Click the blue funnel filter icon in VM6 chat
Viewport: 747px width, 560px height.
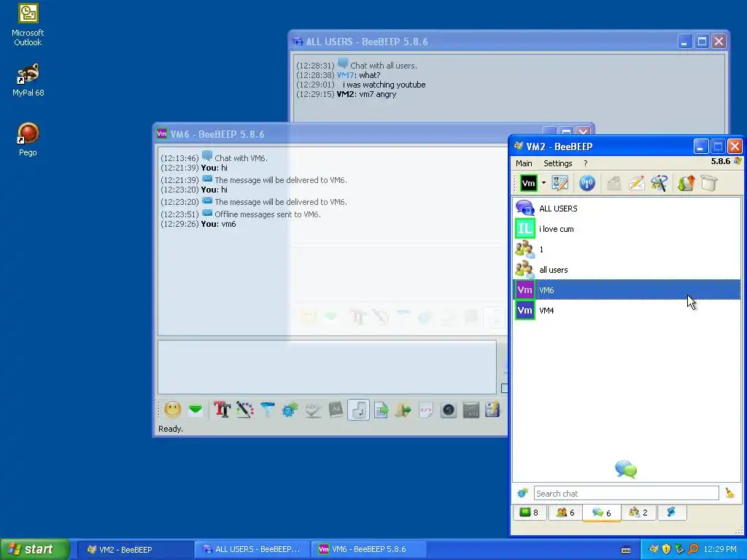click(x=268, y=410)
